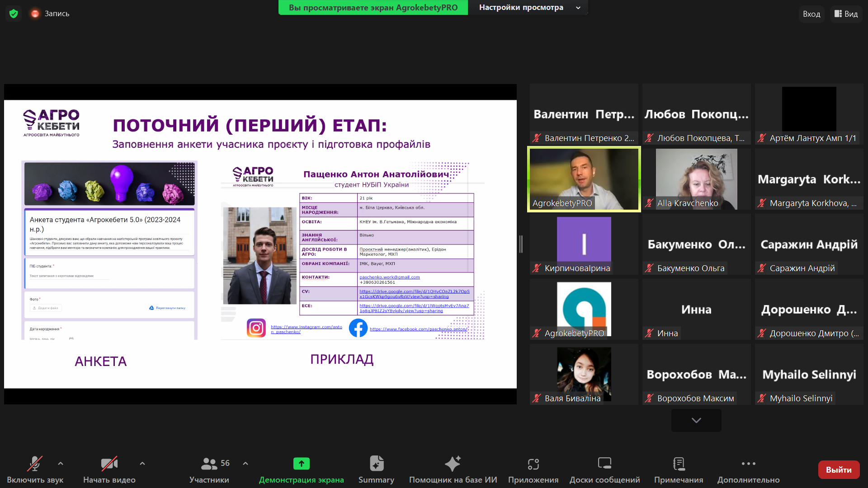Click the Share Screen green arrow icon
Viewport: 868px width, 488px height.
(x=301, y=464)
